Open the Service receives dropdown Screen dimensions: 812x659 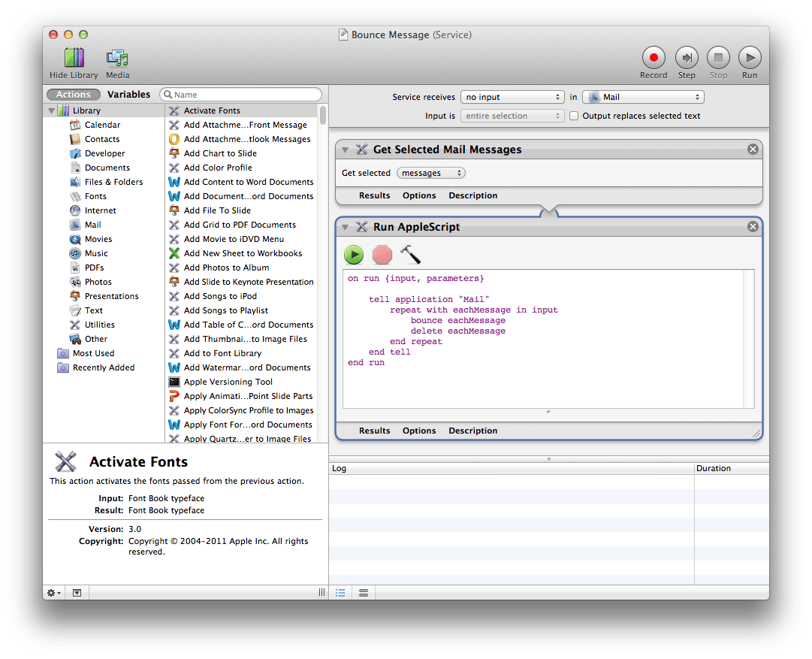[x=512, y=97]
